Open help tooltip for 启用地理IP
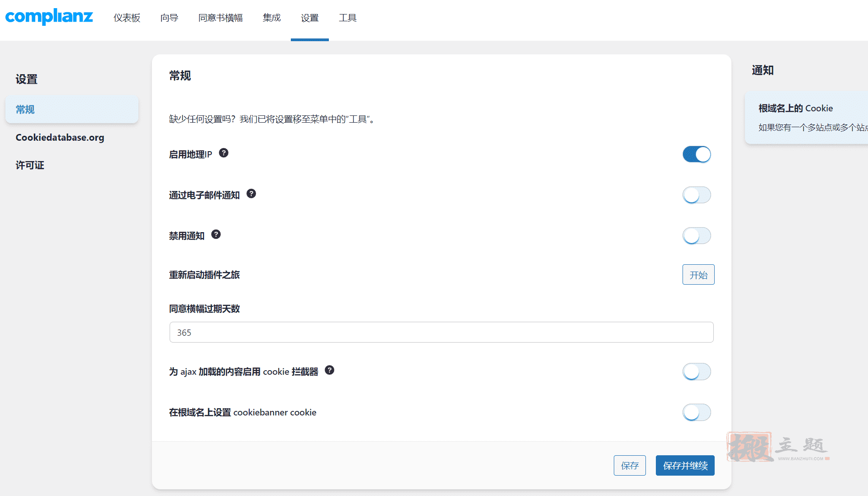 pyautogui.click(x=223, y=153)
